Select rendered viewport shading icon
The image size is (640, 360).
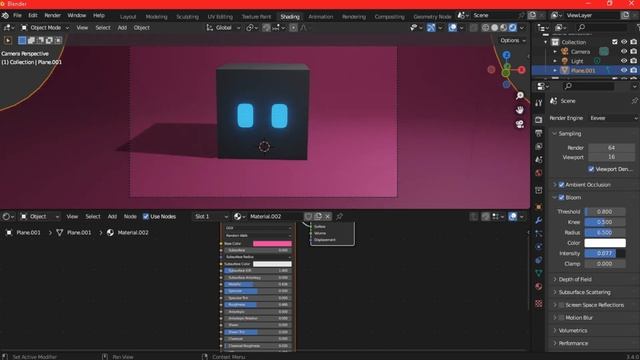(x=512, y=28)
